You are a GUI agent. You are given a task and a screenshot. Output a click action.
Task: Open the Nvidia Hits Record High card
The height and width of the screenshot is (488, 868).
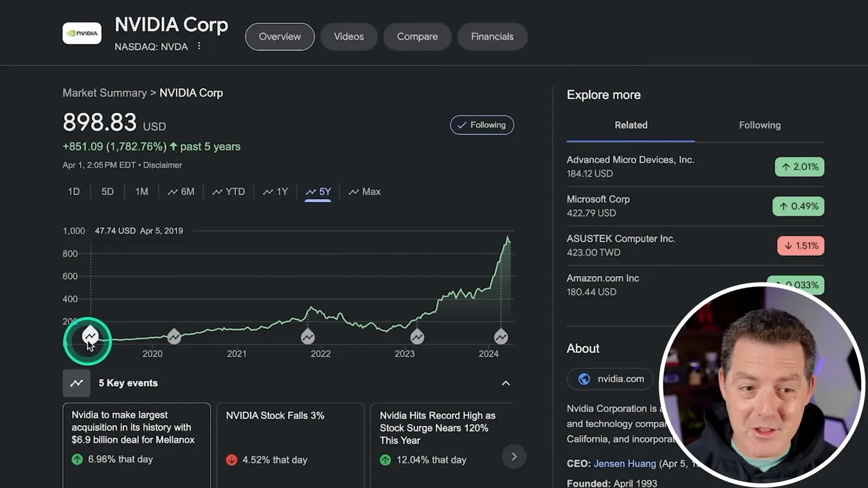click(x=442, y=445)
